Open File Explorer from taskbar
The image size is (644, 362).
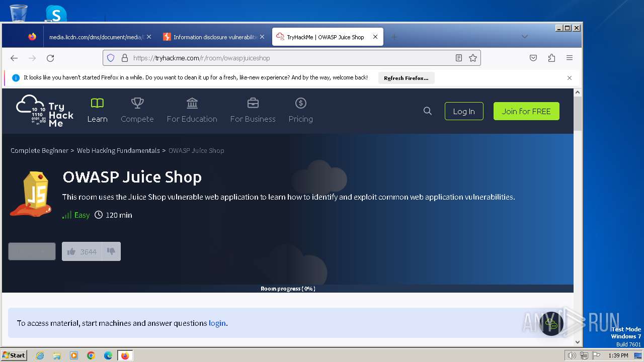click(57, 355)
